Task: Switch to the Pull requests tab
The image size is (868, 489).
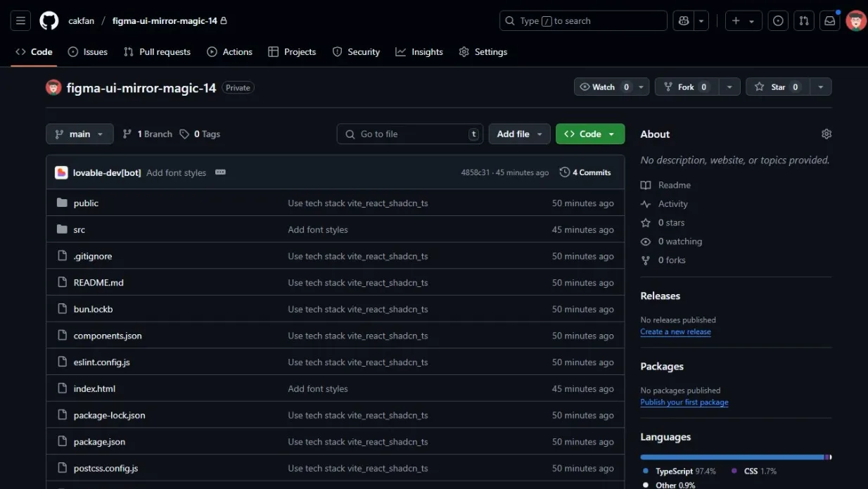Action: coord(157,52)
